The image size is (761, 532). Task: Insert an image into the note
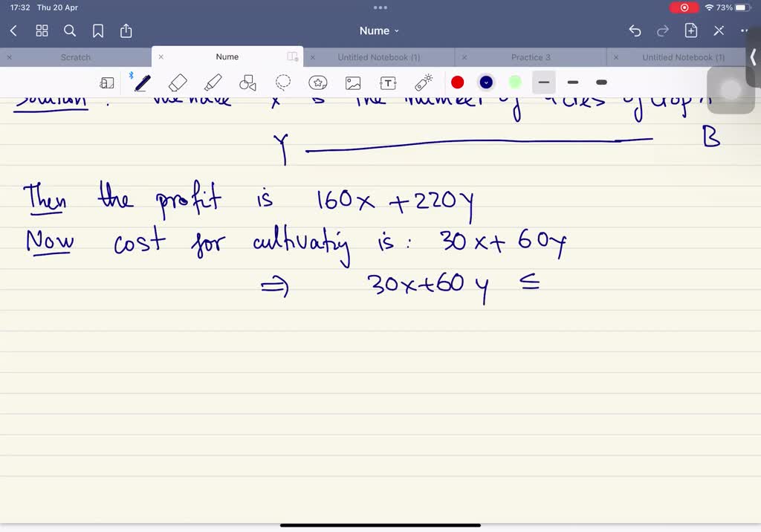coord(352,82)
